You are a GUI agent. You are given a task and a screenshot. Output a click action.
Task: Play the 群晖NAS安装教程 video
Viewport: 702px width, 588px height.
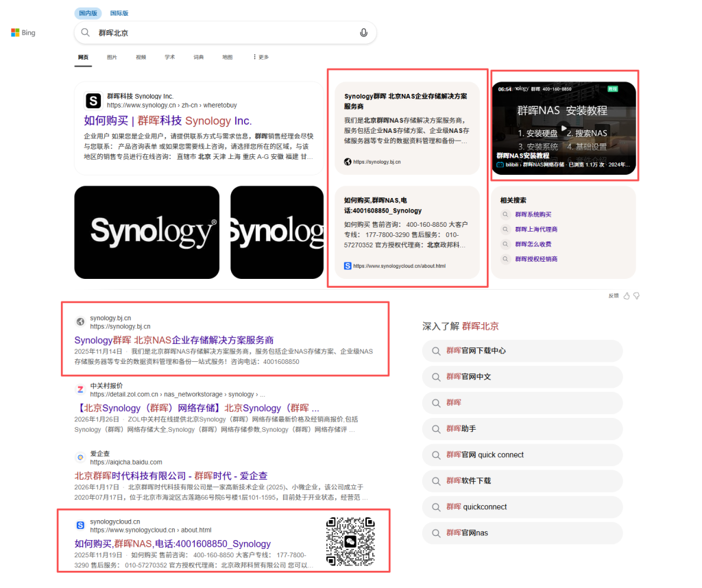pyautogui.click(x=564, y=127)
